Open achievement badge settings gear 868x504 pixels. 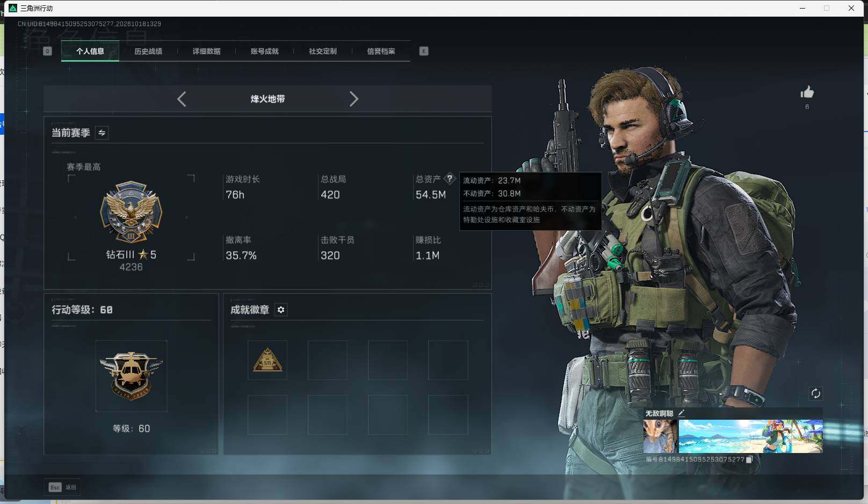[x=281, y=310]
